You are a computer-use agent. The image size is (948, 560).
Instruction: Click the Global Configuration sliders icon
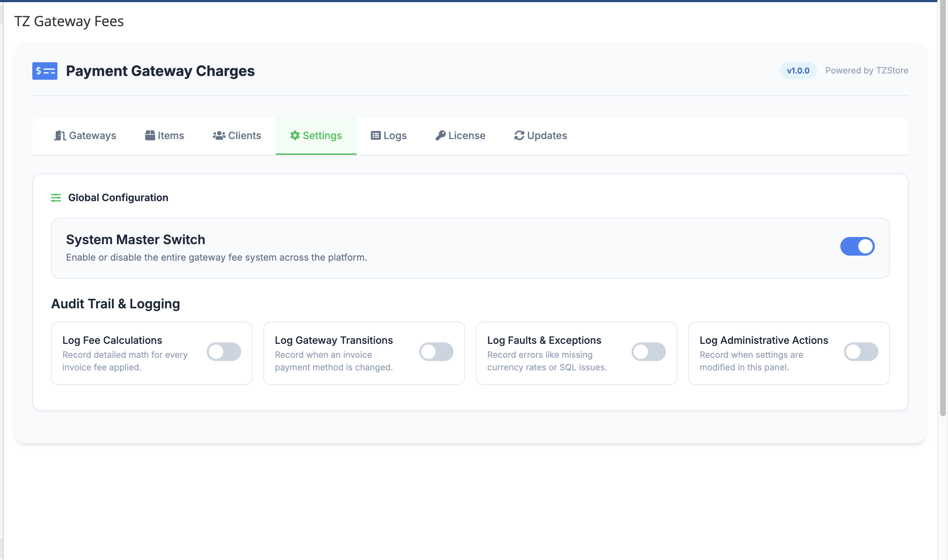(56, 197)
